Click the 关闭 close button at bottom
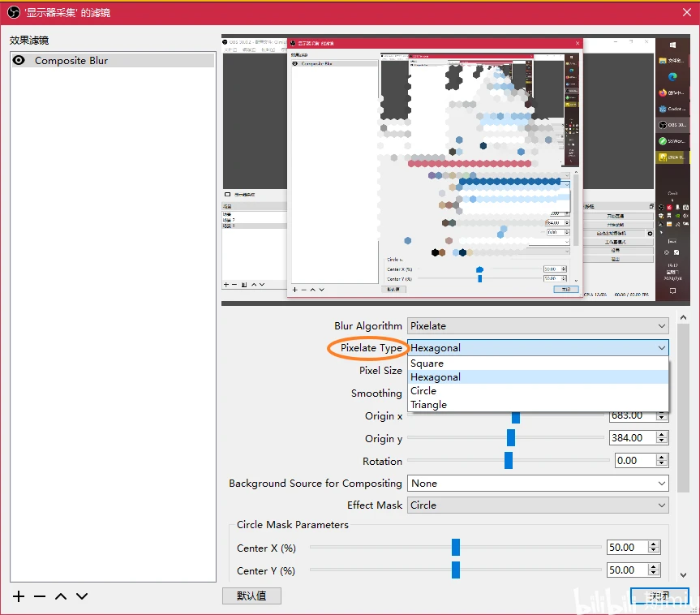 click(x=659, y=596)
